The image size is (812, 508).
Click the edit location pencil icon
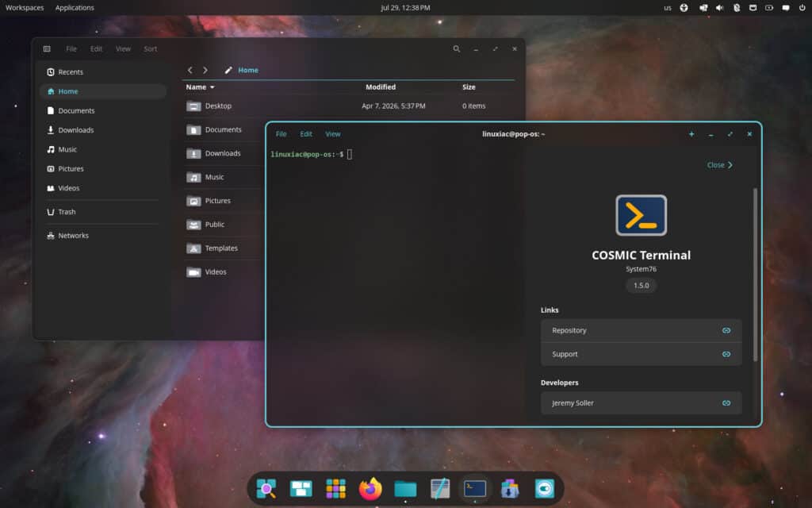pyautogui.click(x=228, y=70)
